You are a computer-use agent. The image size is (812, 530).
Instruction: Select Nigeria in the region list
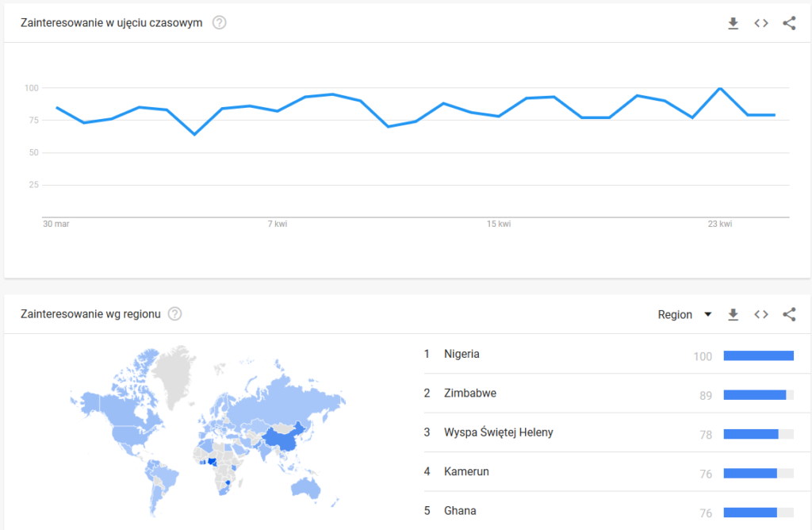pos(462,354)
